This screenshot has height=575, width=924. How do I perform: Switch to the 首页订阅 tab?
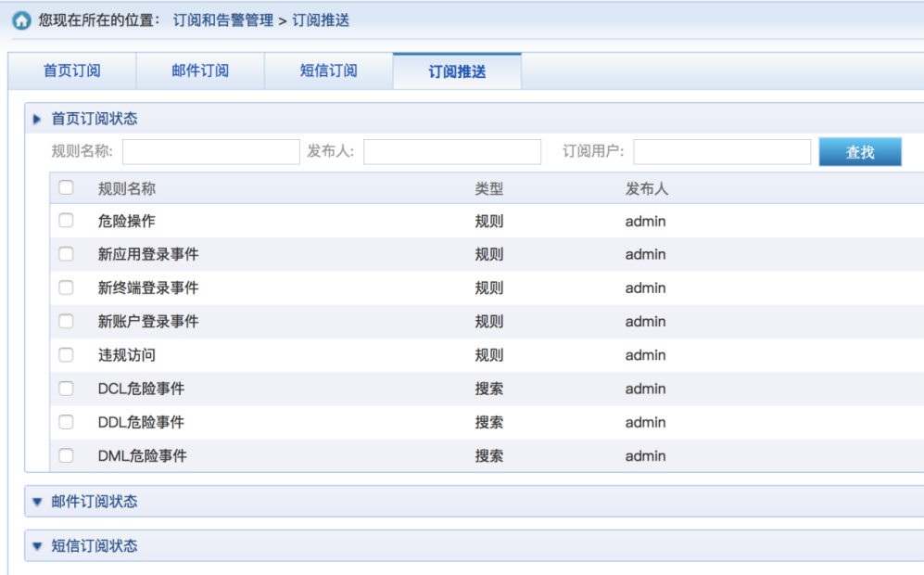click(x=72, y=70)
